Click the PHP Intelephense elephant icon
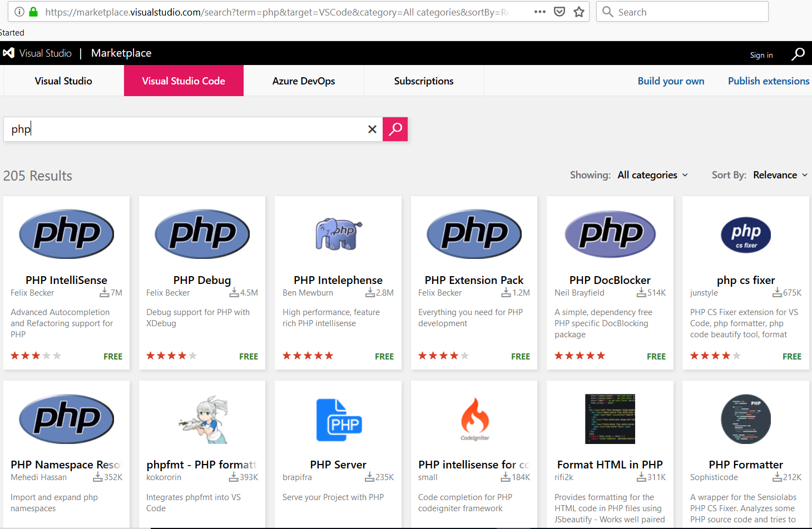812x529 pixels. (x=338, y=234)
